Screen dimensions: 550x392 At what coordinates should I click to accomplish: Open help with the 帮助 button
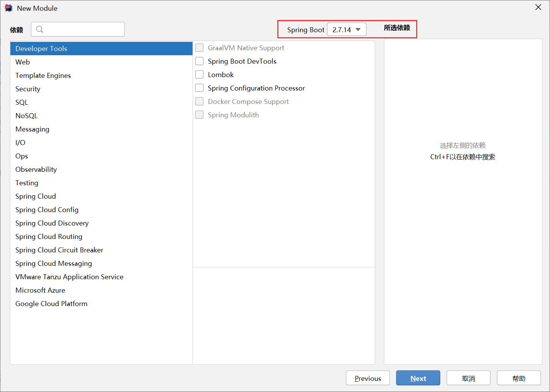[x=519, y=378]
